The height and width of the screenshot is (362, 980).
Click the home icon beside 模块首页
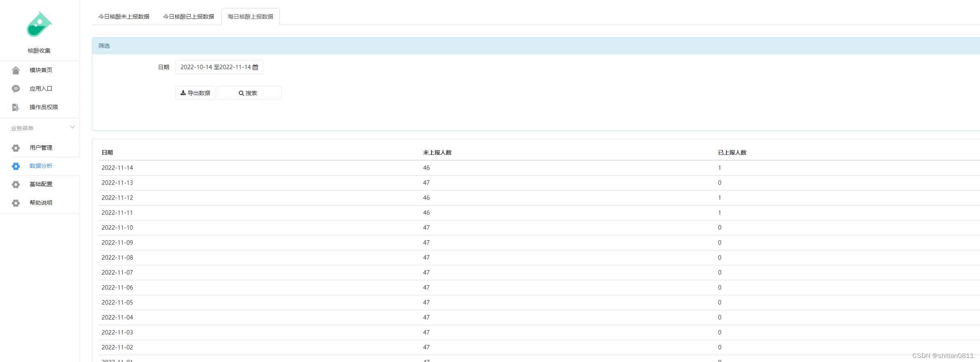tap(16, 70)
